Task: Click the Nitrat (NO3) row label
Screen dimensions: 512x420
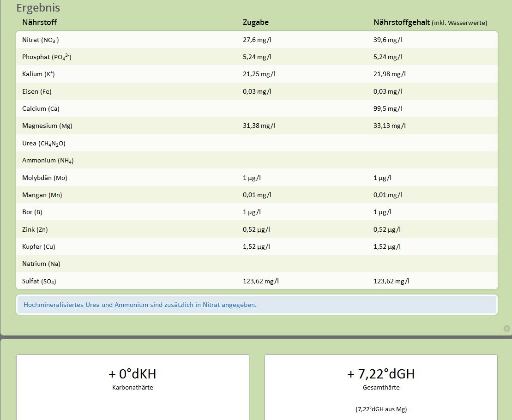Action: 40,40
